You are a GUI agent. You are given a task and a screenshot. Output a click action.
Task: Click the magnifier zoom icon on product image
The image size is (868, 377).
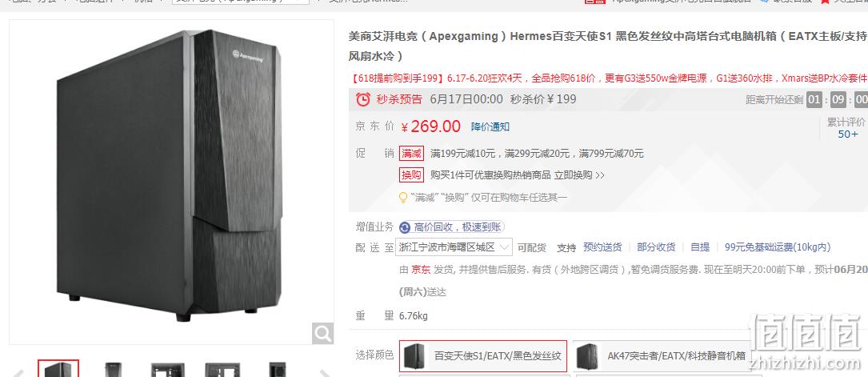(x=322, y=333)
